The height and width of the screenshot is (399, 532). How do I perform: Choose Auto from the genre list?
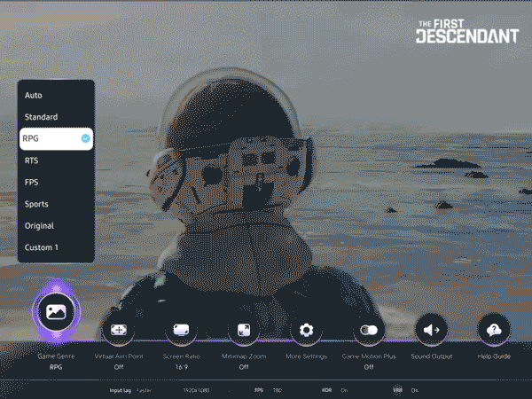pos(56,96)
